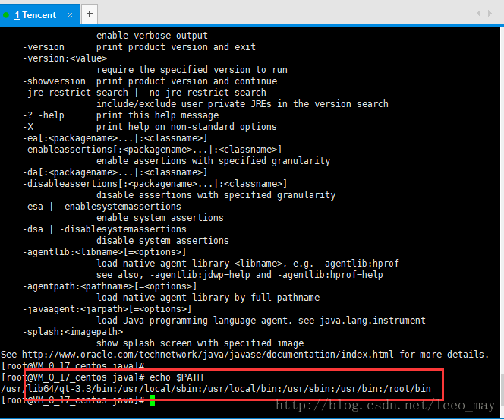Screen dimensions: 504x420
Task: Click the '-showversion' option text
Action: click(54, 81)
